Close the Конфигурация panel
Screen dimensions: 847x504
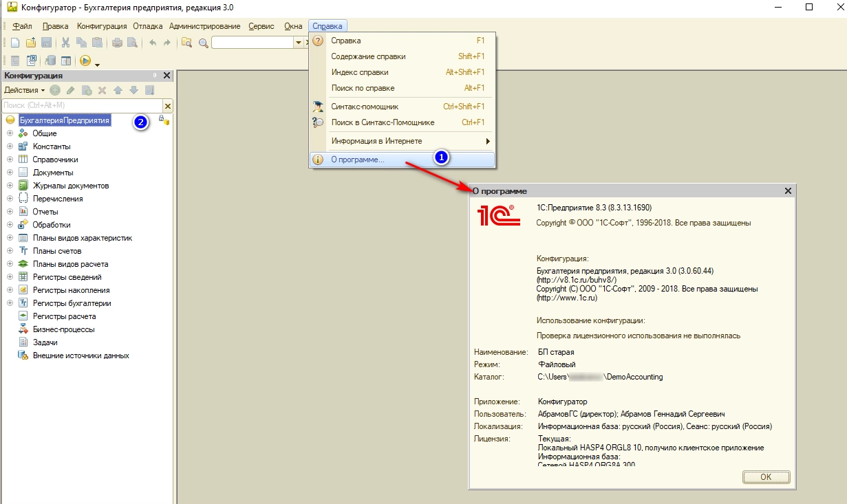[x=167, y=76]
